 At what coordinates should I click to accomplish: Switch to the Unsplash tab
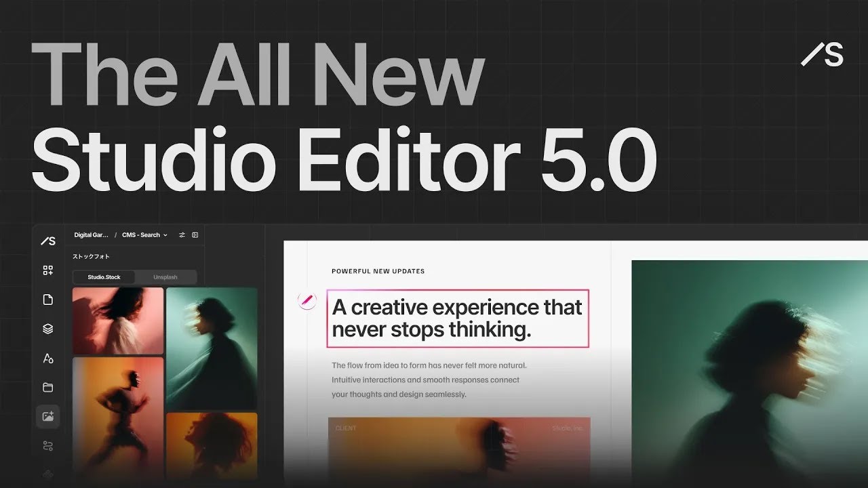[x=165, y=277]
